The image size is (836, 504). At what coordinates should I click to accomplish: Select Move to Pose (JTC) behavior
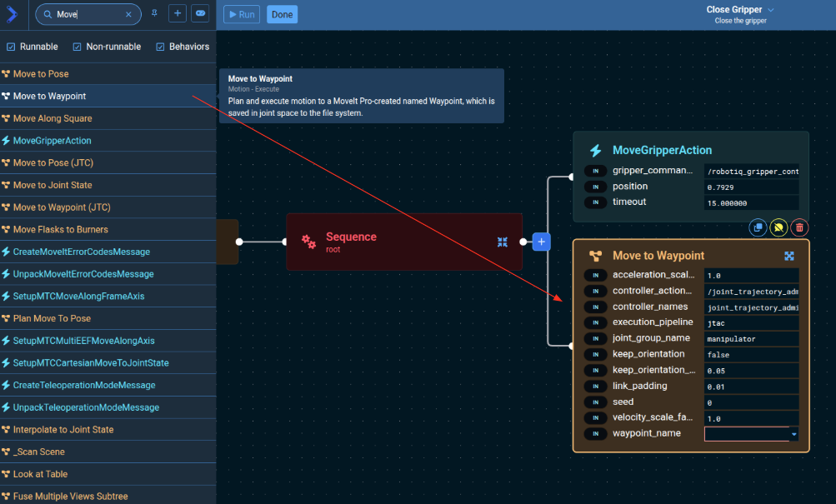(x=52, y=162)
